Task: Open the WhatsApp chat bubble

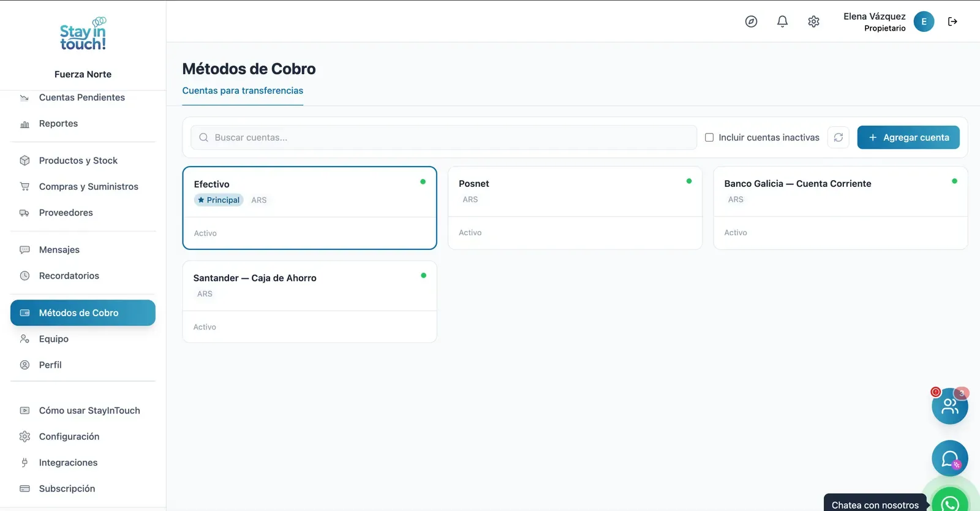Action: click(950, 501)
